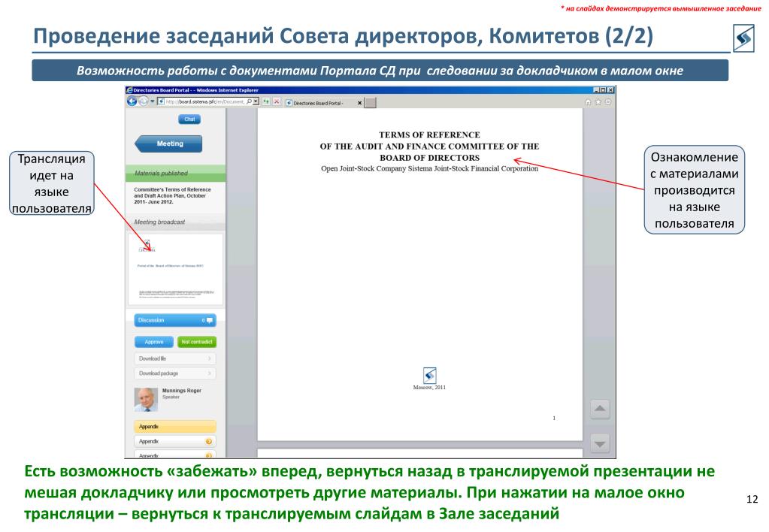Click the Munnings Roger speaker name
Viewport: 769px width, 532px height.
point(181,391)
